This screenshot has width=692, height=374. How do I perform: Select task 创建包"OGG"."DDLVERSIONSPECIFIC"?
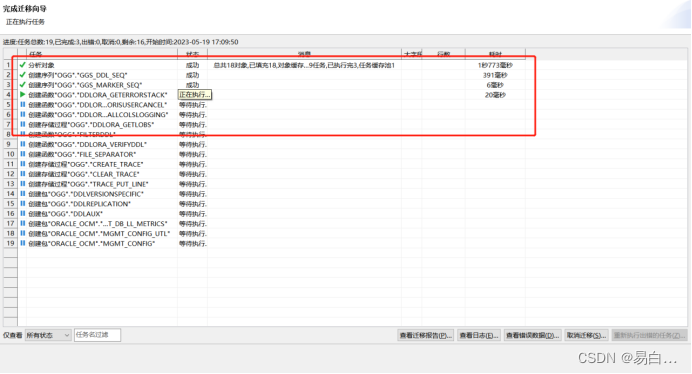(x=86, y=194)
